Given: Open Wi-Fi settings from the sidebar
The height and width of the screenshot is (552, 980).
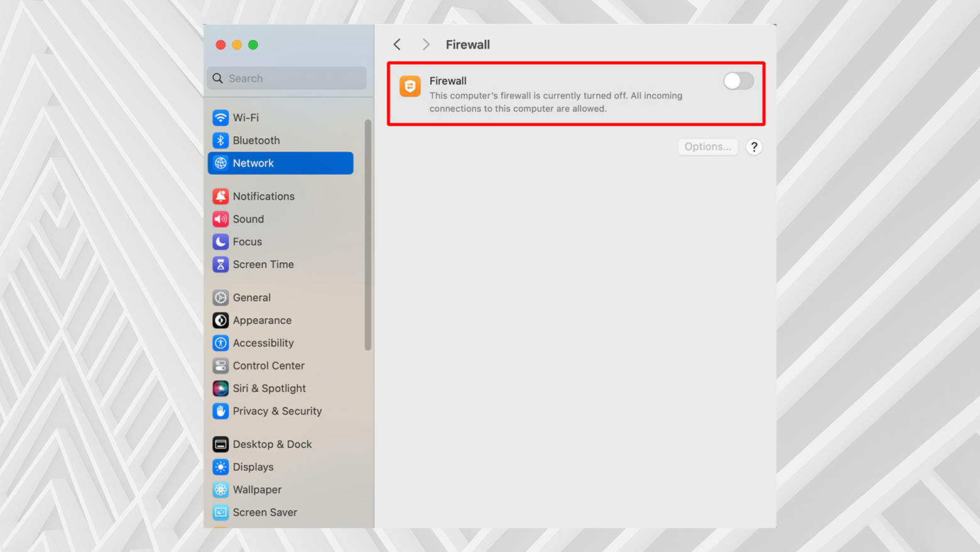Looking at the screenshot, I should pos(245,118).
